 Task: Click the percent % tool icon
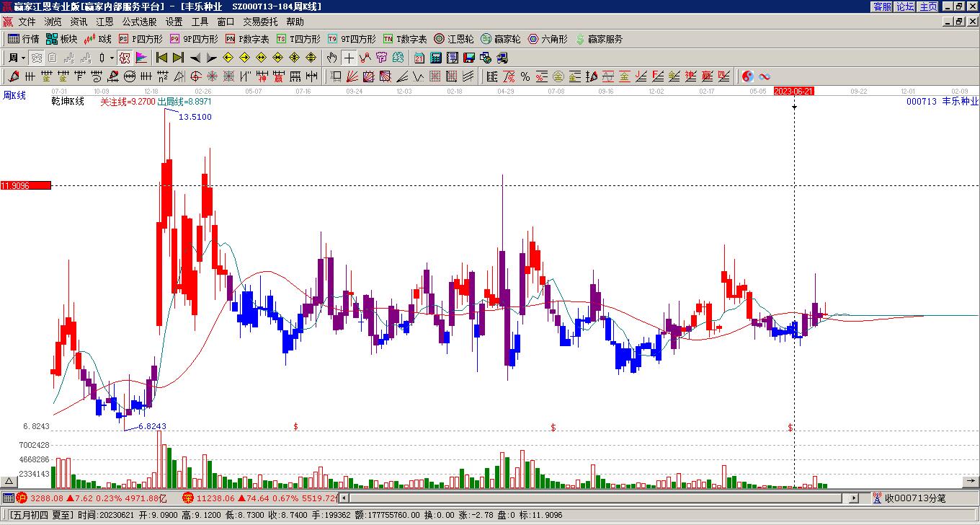point(525,76)
